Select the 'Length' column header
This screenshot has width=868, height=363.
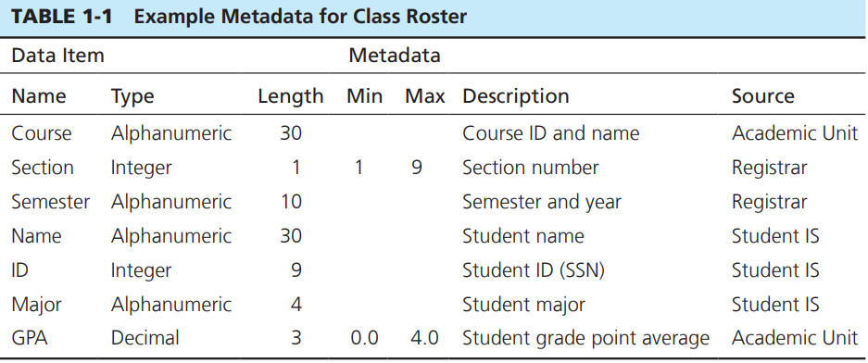point(291,97)
